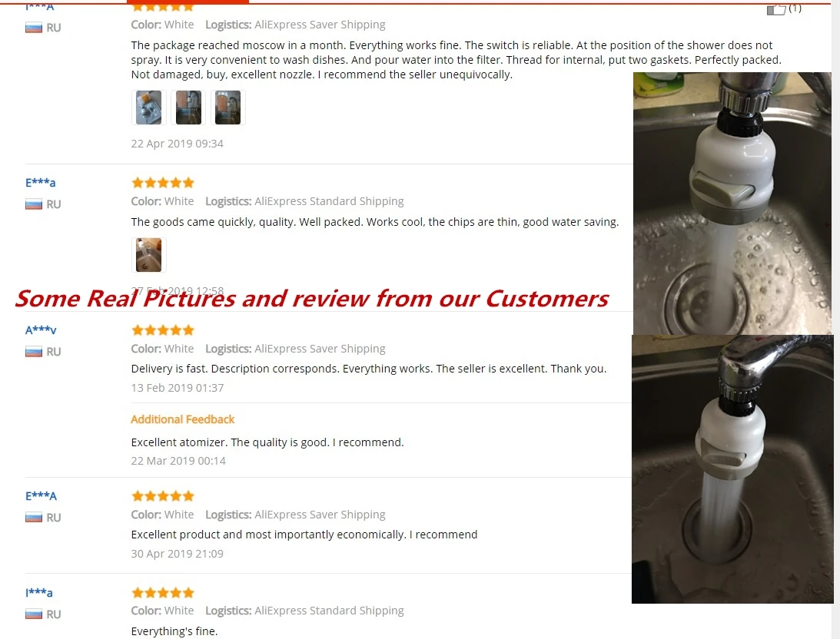Click the thumbs-up helpful icon
This screenshot has width=840, height=639.
(x=775, y=9)
